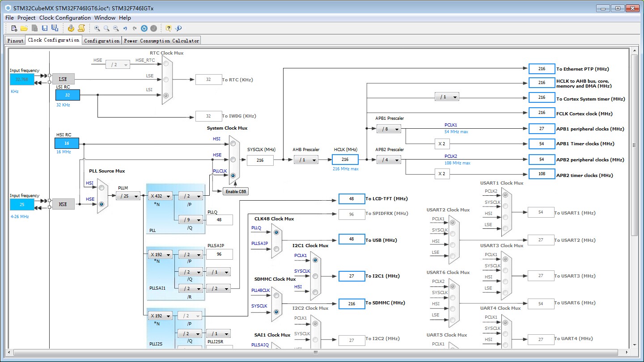Select HSI in the PLL Source Mux
The height and width of the screenshot is (362, 644).
[102, 188]
